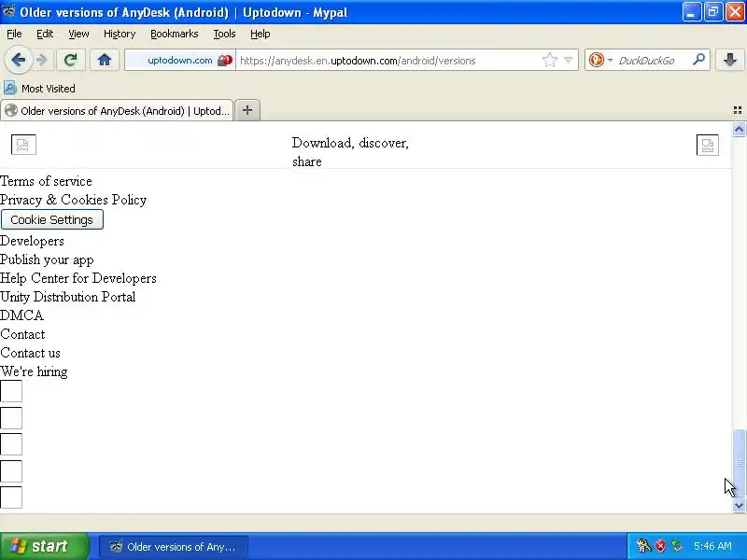The height and width of the screenshot is (560, 747).
Task: Click the third empty social icon box
Action: [x=11, y=444]
